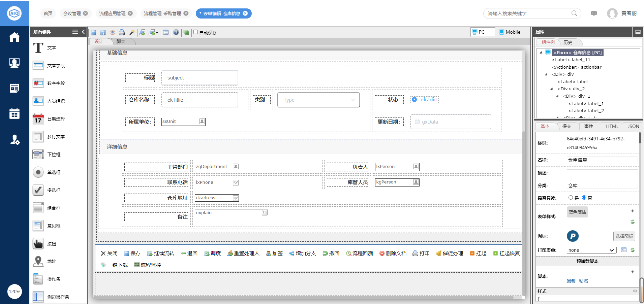Switch to the 脚本 tab
Viewport: 644px width, 304px height.
[121, 41]
